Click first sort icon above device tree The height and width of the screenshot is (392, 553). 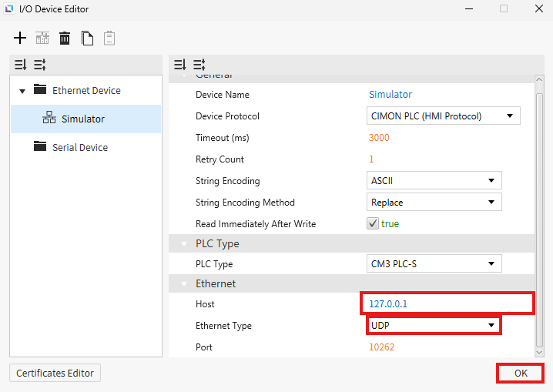[20, 65]
